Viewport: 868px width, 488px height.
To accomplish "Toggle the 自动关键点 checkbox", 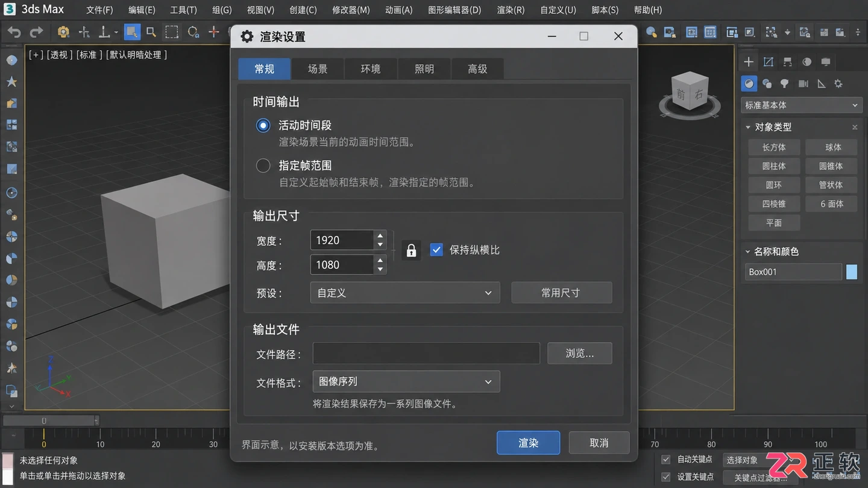I will 665,459.
